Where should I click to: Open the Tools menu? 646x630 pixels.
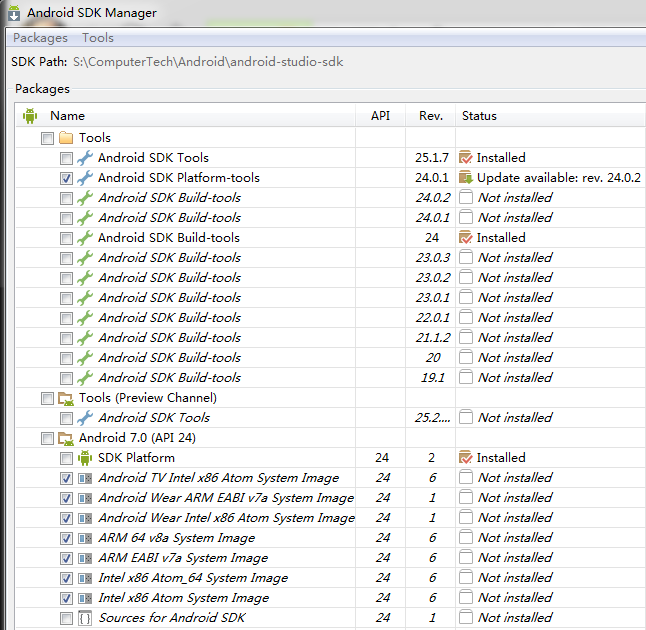[x=98, y=38]
